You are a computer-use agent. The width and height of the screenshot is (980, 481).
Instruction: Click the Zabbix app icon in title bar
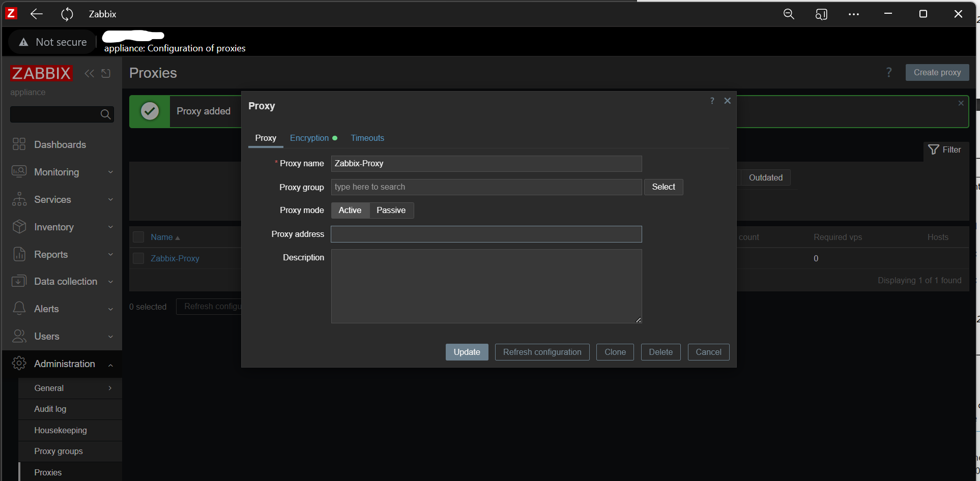coord(11,14)
